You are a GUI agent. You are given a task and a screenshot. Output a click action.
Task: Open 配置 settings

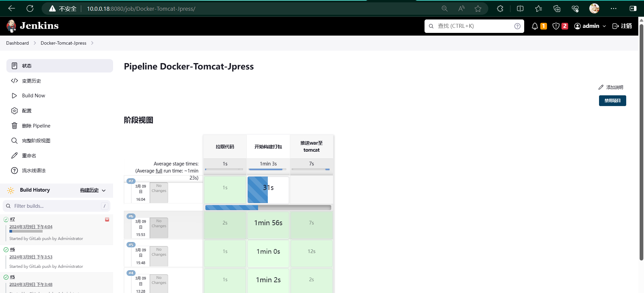pos(60,111)
